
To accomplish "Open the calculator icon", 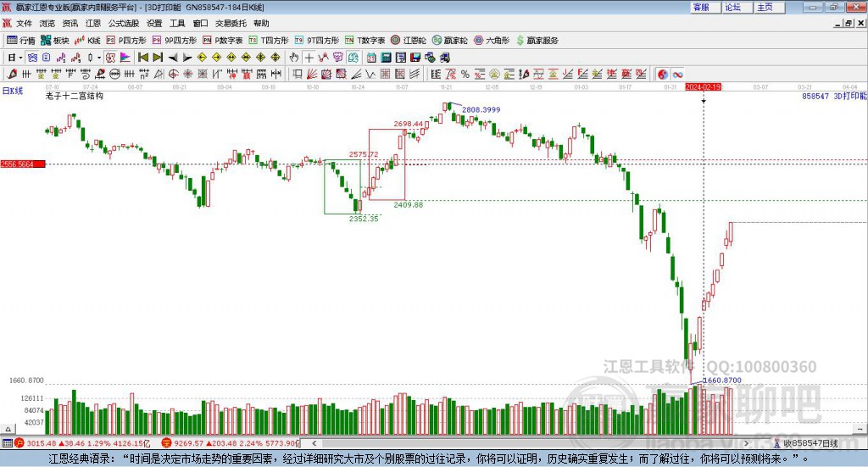I will pyautogui.click(x=386, y=58).
